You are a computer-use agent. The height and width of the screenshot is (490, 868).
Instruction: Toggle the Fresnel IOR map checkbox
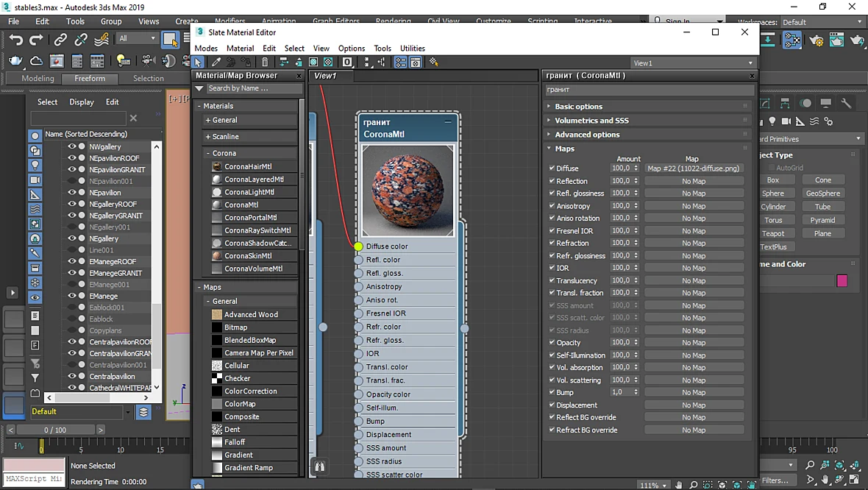[x=552, y=230]
